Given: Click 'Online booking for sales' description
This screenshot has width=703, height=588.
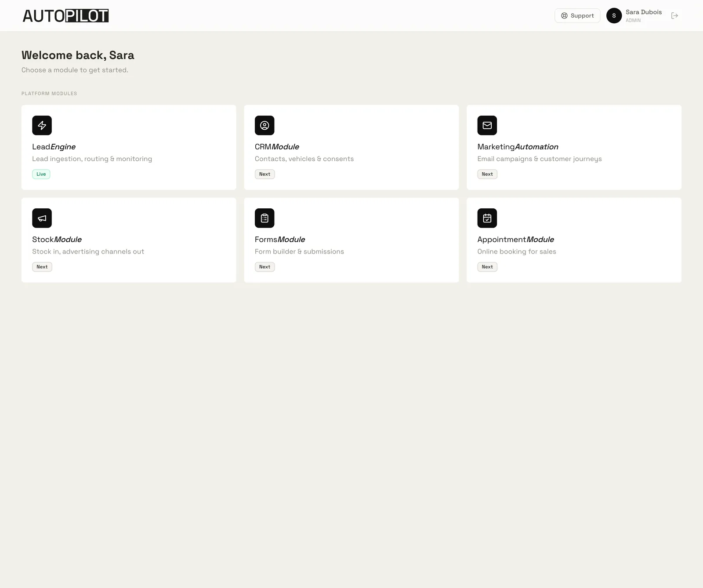Looking at the screenshot, I should pyautogui.click(x=517, y=252).
